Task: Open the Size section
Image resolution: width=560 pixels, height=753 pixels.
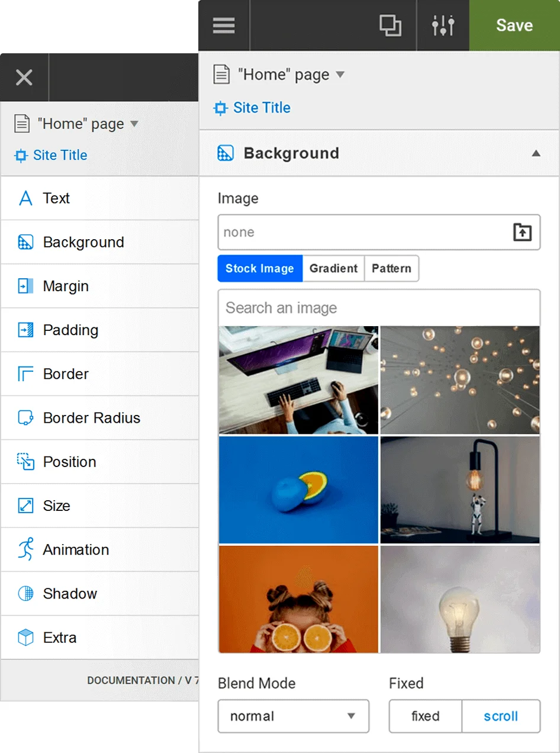Action: click(99, 505)
